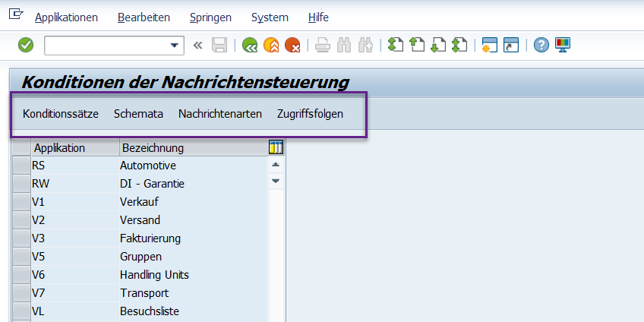
Task: Click the cell 'DI - Garantie'
Action: tap(194, 184)
